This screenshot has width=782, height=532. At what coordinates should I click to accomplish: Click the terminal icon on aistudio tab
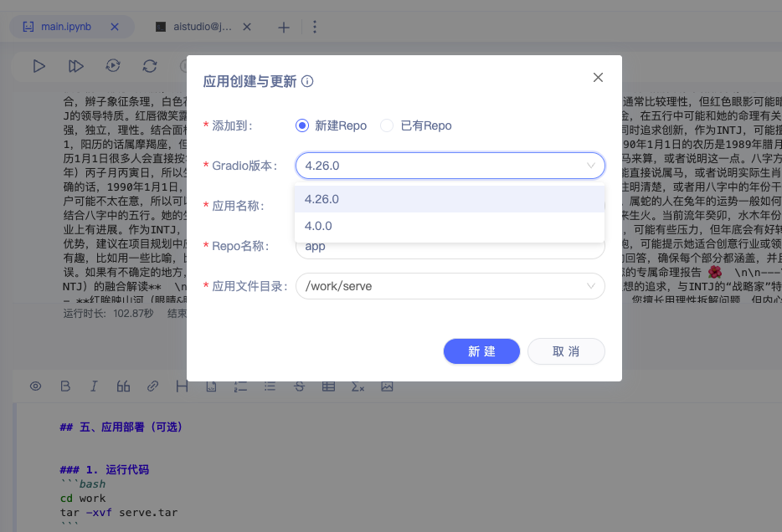(161, 27)
